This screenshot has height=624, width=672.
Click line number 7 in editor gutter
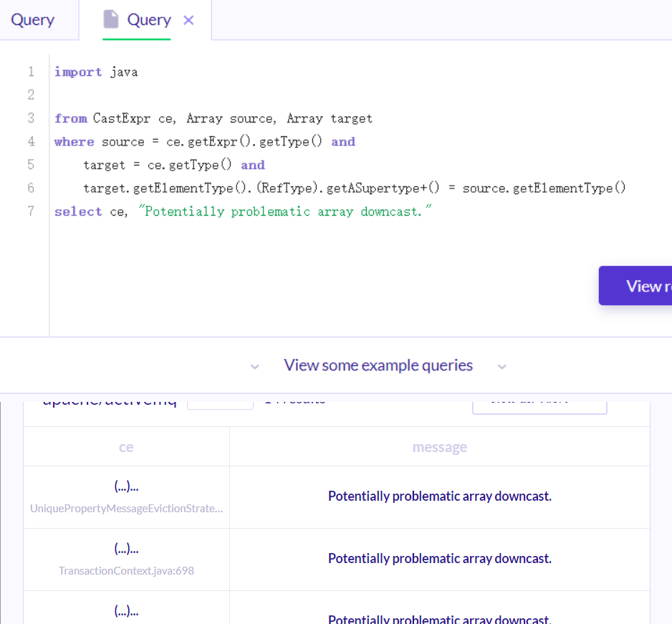click(31, 211)
